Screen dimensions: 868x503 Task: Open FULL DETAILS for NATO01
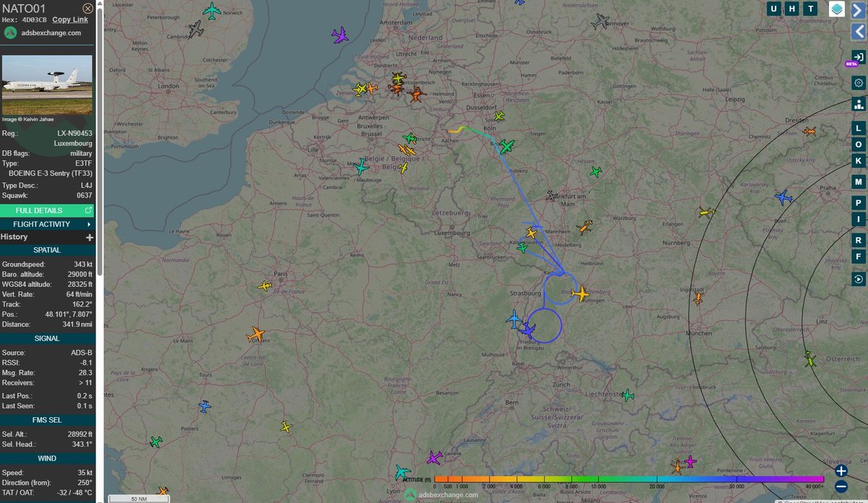47,210
